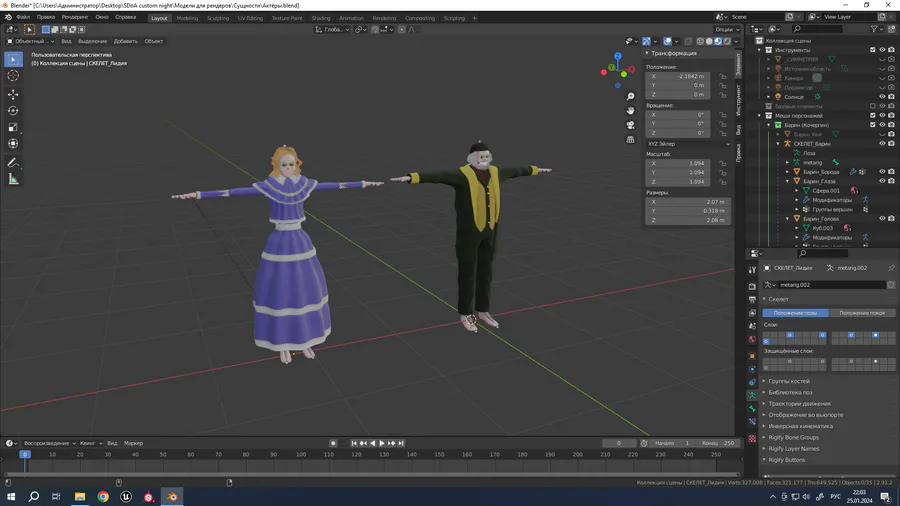Click the pin icon in Properties header
This screenshot has width=900, height=506.
tap(891, 268)
